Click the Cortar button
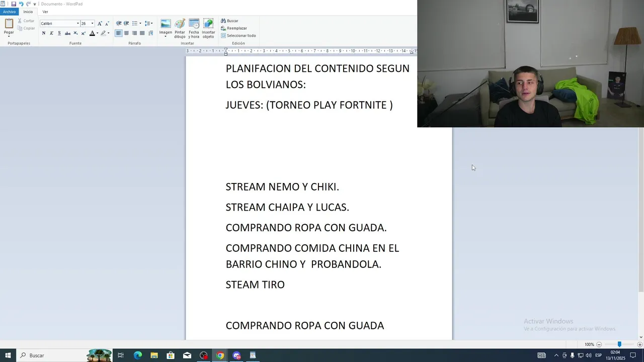Viewport: 644px width, 362px height. (x=26, y=21)
